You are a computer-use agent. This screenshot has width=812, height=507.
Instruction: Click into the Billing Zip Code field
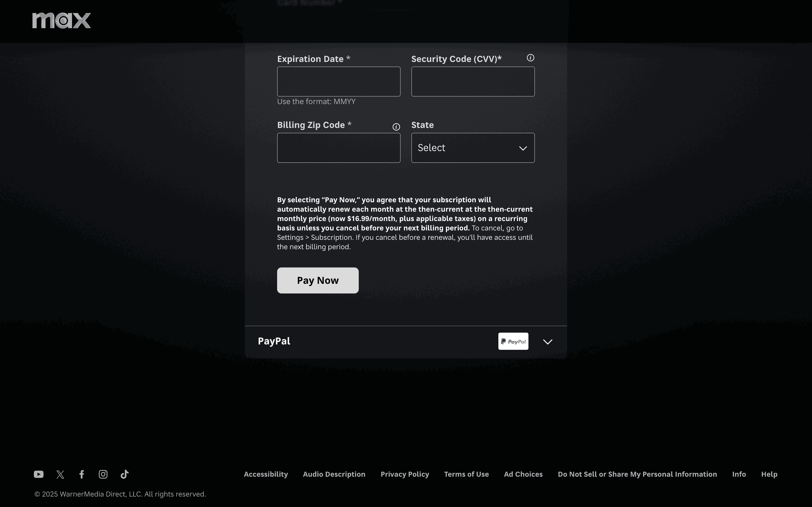(x=338, y=148)
